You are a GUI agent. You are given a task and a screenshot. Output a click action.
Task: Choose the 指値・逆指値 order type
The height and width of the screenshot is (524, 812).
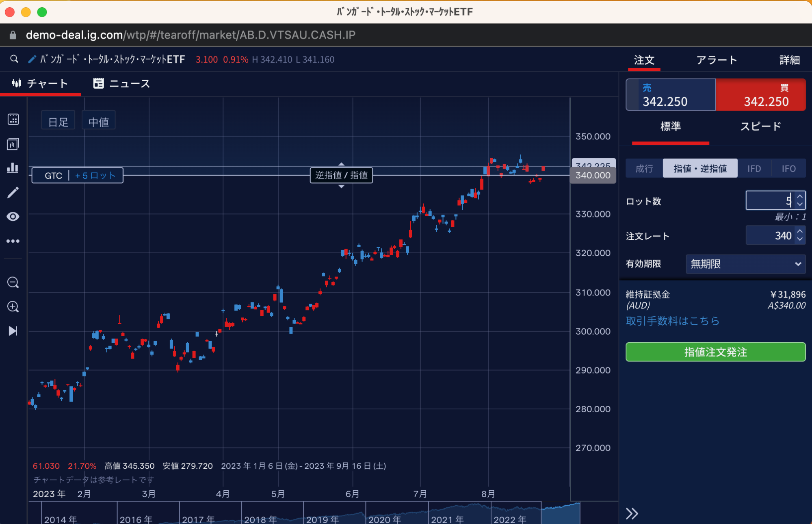point(700,168)
